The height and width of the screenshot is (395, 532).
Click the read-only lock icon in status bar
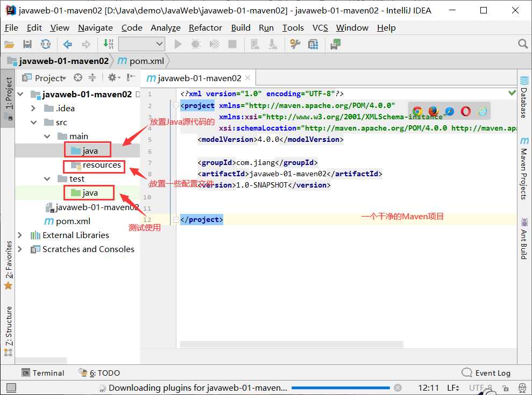(x=506, y=388)
